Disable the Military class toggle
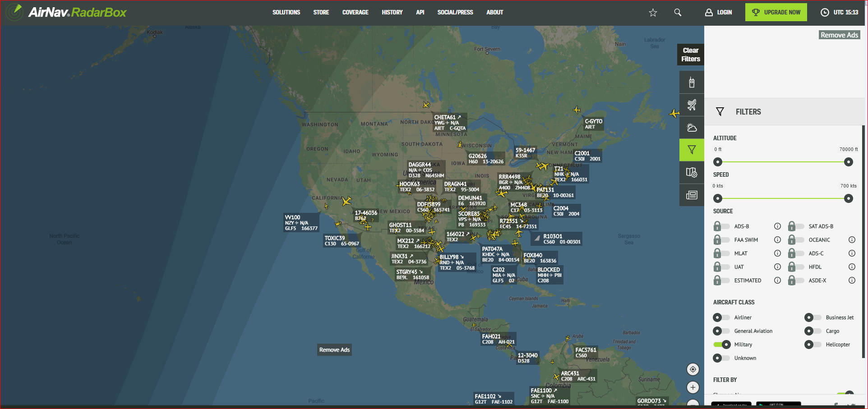Image resolution: width=868 pixels, height=409 pixels. click(722, 345)
